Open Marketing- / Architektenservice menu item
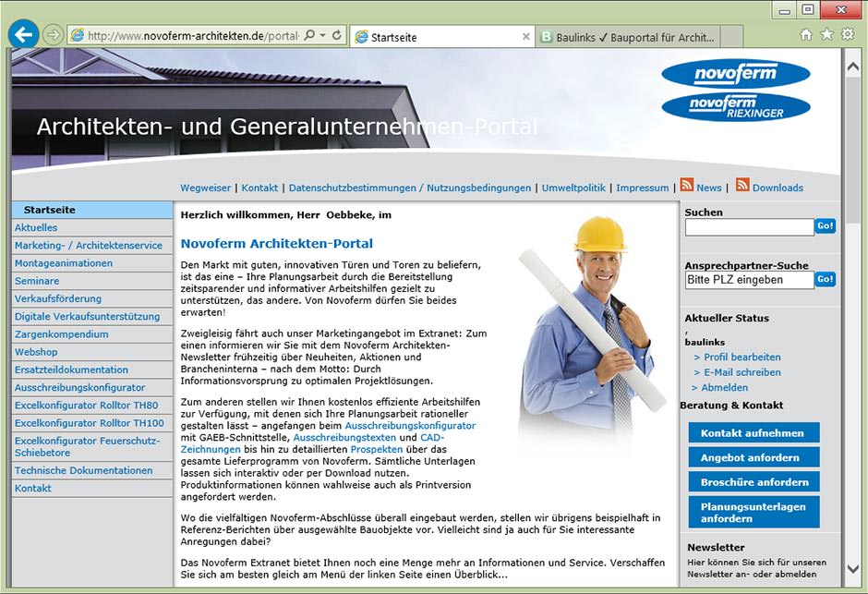Screen dimensions: 868x594 [x=92, y=245]
